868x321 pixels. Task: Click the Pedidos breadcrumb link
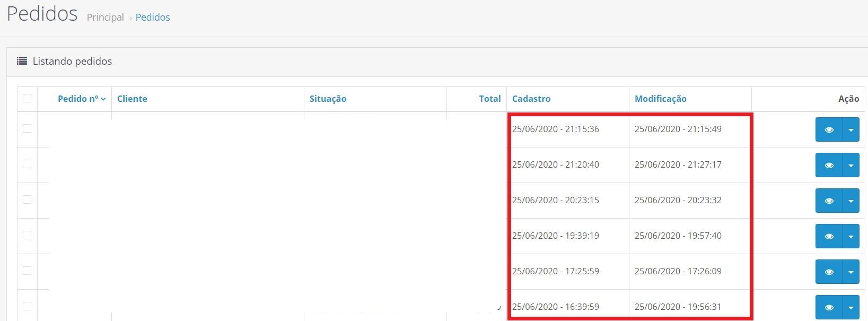tap(153, 18)
